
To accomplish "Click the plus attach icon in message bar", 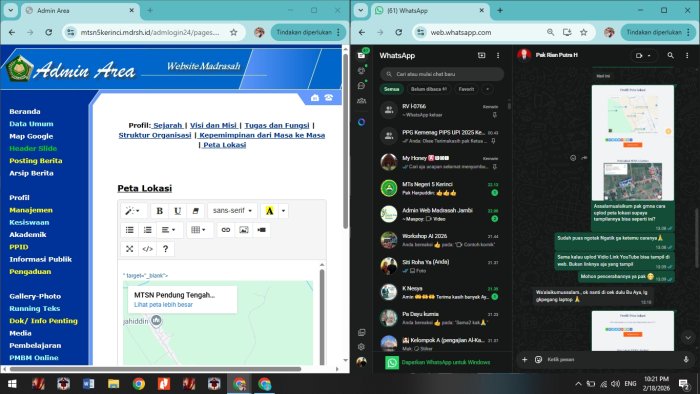I will [x=525, y=360].
